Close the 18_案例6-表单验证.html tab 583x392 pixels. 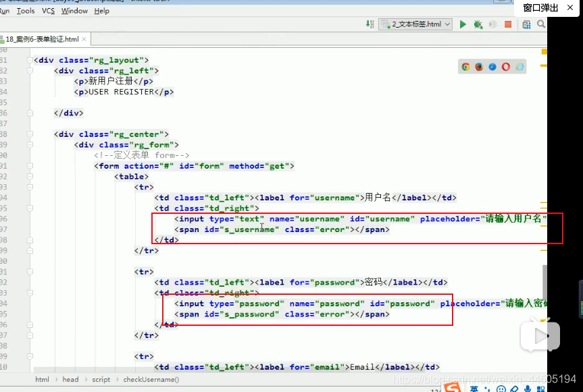(x=84, y=39)
